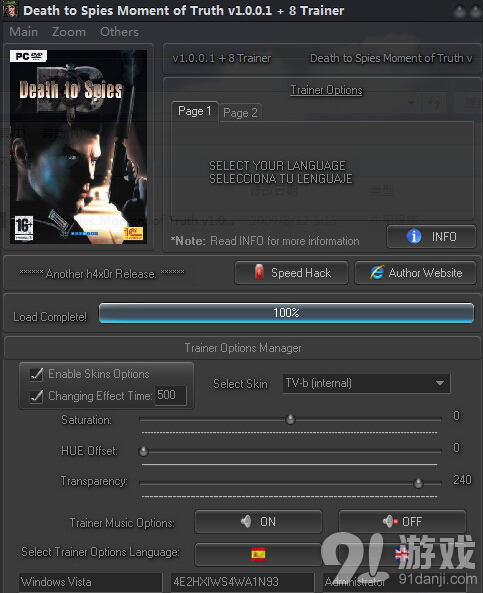483x593 pixels.
Task: Open the Zoom menu
Action: [69, 32]
